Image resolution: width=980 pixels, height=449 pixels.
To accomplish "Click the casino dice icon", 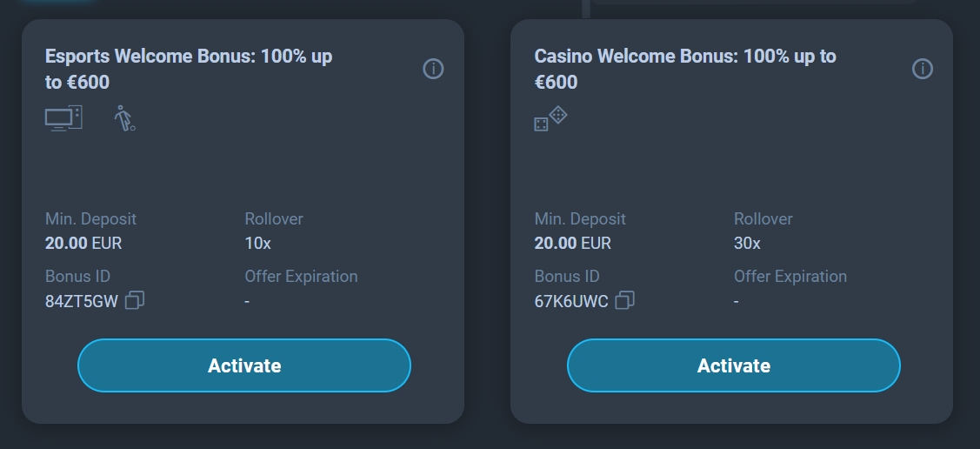I will point(550,119).
